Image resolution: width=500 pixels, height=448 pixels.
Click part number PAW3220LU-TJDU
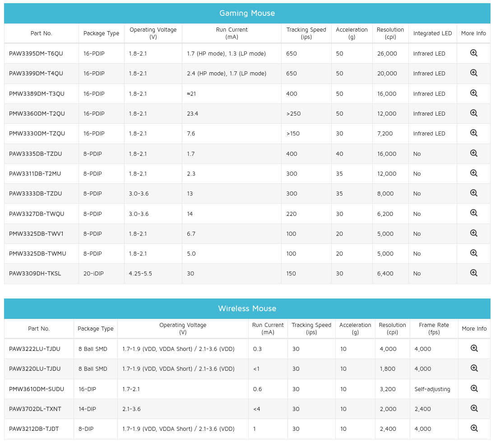click(x=34, y=369)
